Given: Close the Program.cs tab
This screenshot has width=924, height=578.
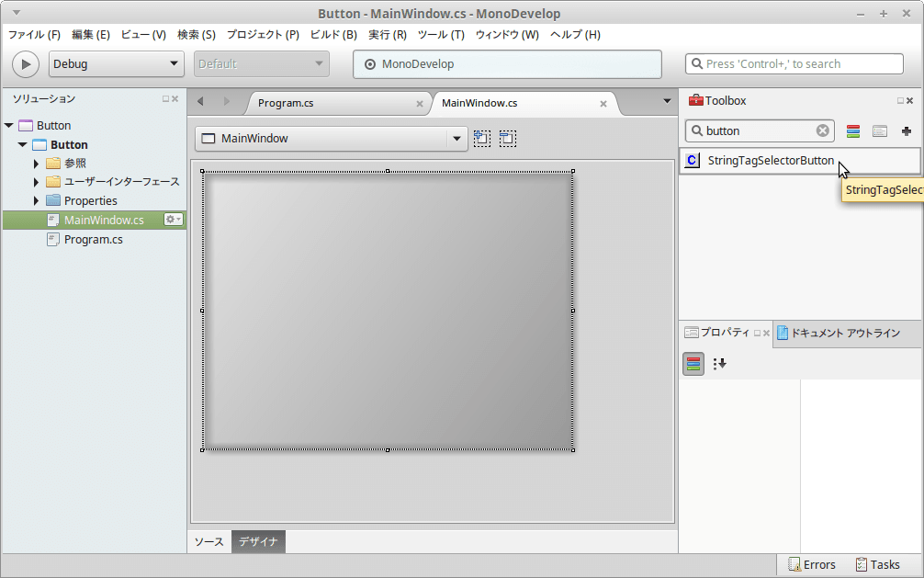Looking at the screenshot, I should [x=420, y=104].
